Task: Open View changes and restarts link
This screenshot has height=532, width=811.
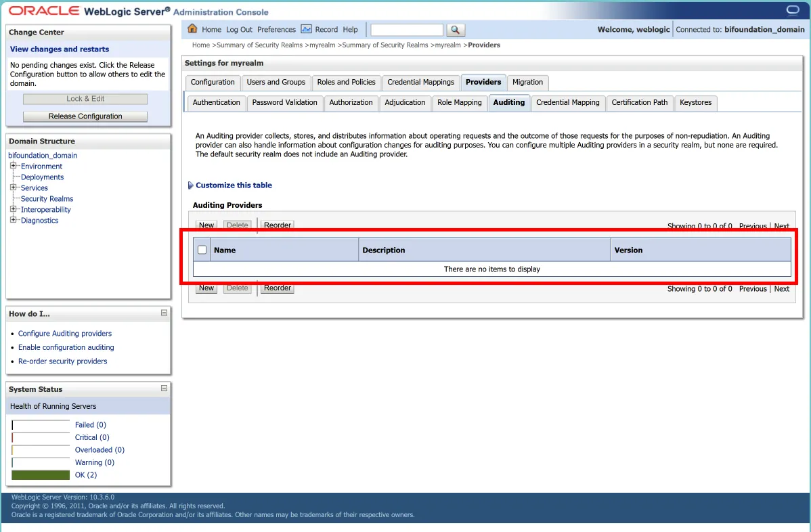Action: (60, 49)
